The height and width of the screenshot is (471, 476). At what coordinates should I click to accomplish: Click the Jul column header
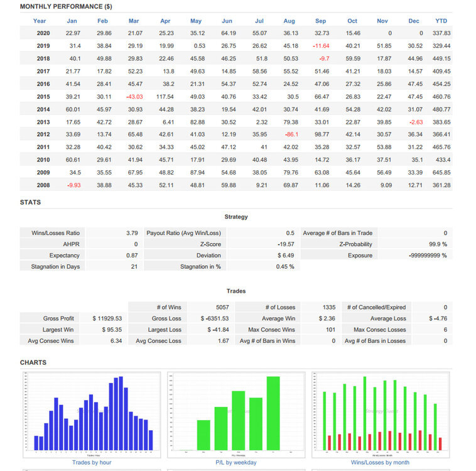pyautogui.click(x=259, y=21)
